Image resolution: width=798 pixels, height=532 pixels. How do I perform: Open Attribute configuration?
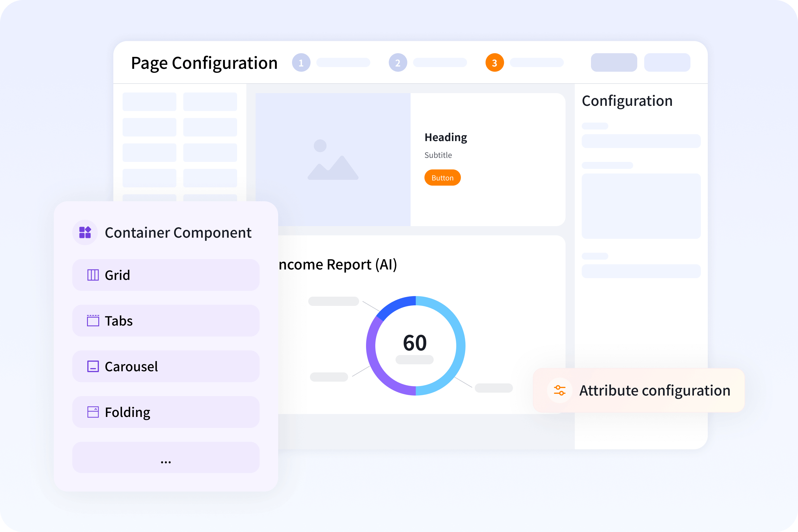655,391
